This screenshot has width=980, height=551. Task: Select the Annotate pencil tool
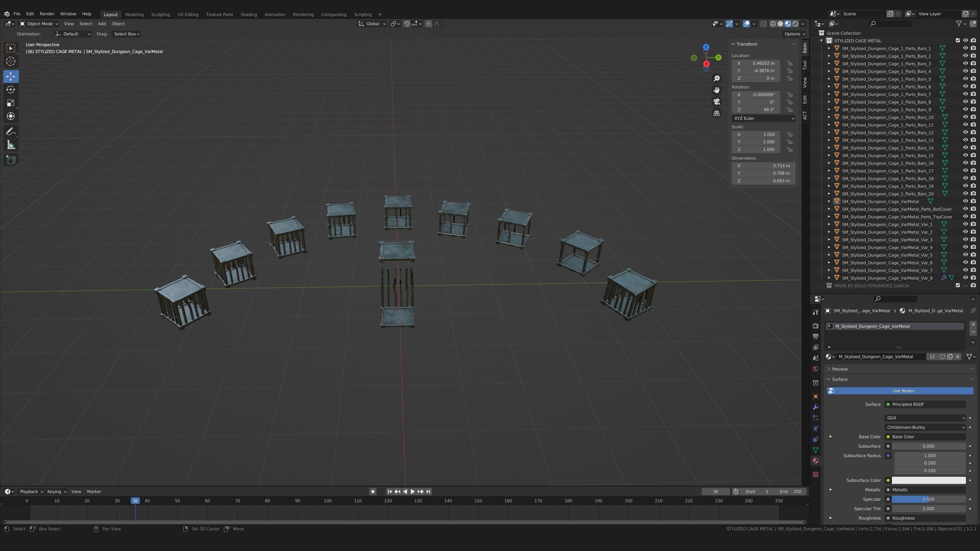coord(11,132)
